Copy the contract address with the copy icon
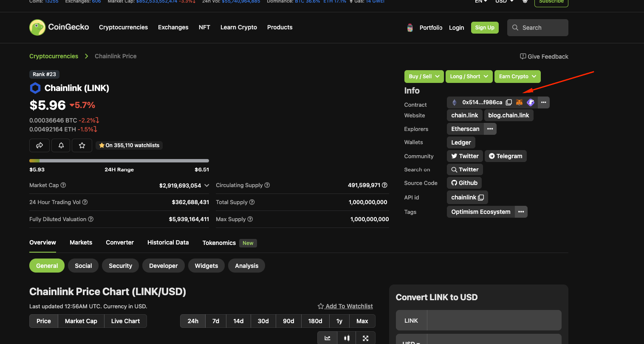 [508, 102]
